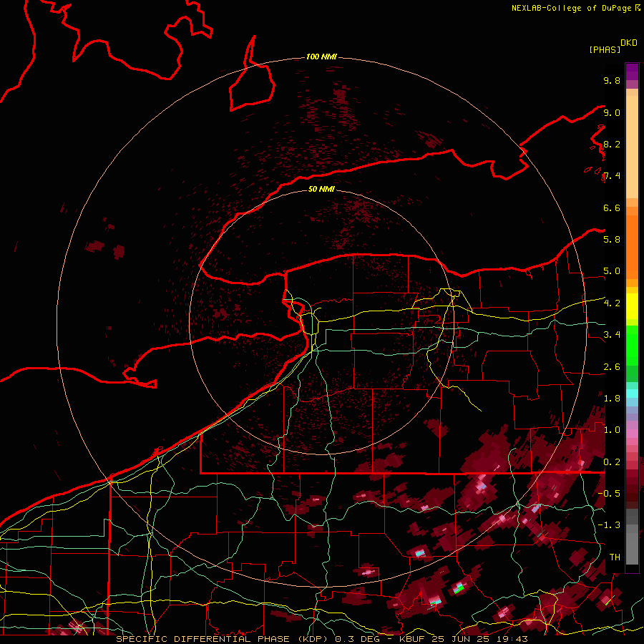Click the 100 NMI range ring label

point(321,57)
